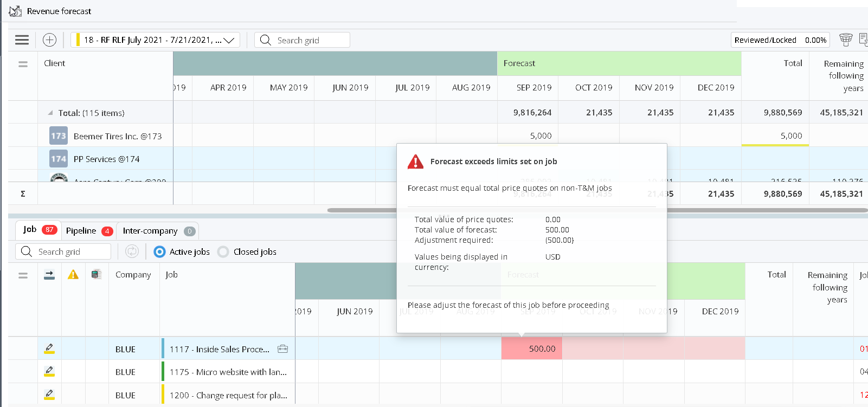Click the refresh icon in jobs toolbar

(x=132, y=251)
